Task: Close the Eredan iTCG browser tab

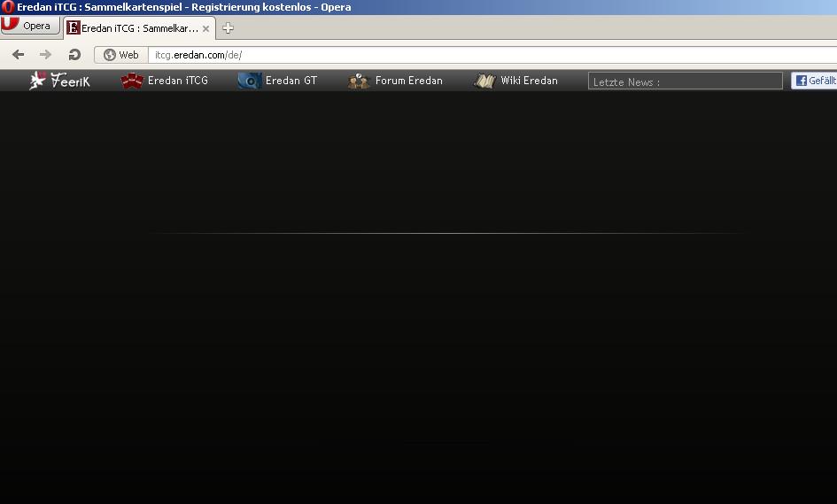Action: click(x=206, y=28)
